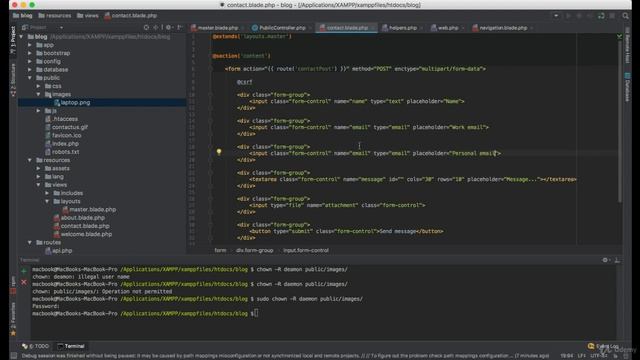
Task: Click the green inspection checkmark in editor corner
Action: click(619, 37)
